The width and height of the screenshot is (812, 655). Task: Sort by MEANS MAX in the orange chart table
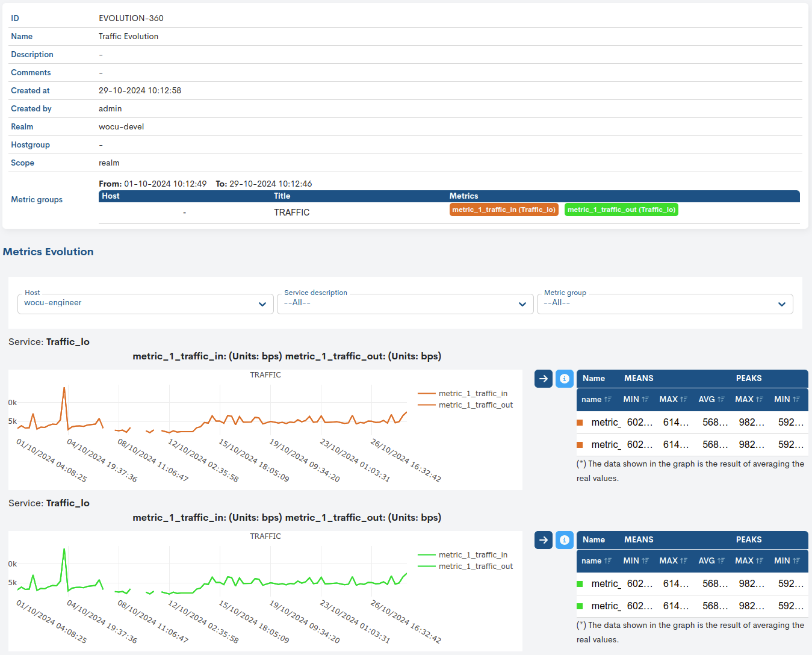[673, 399]
